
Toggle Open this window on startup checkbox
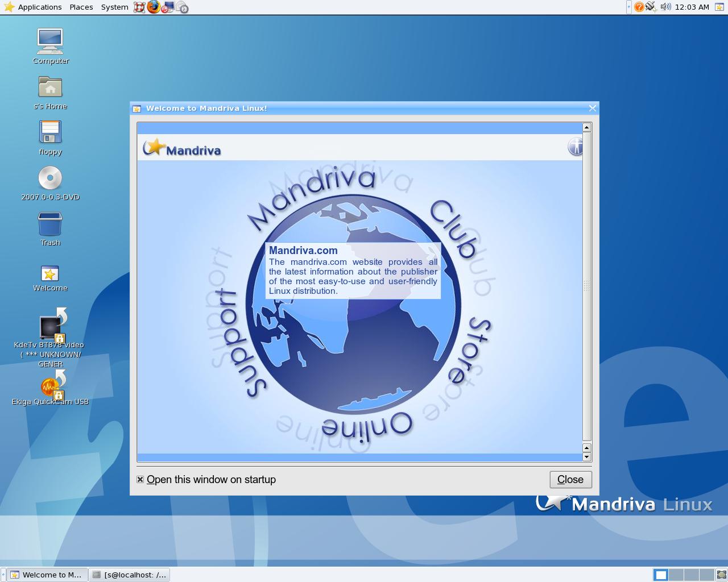(140, 480)
